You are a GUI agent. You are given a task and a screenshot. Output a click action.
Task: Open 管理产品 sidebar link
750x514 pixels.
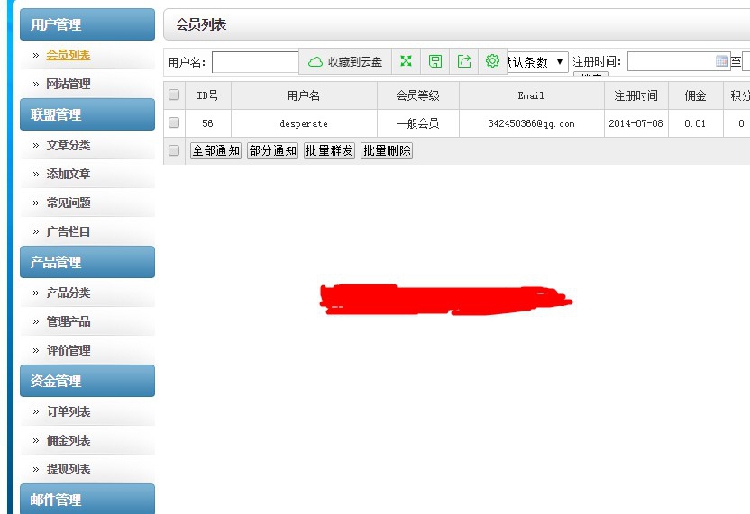coord(68,322)
